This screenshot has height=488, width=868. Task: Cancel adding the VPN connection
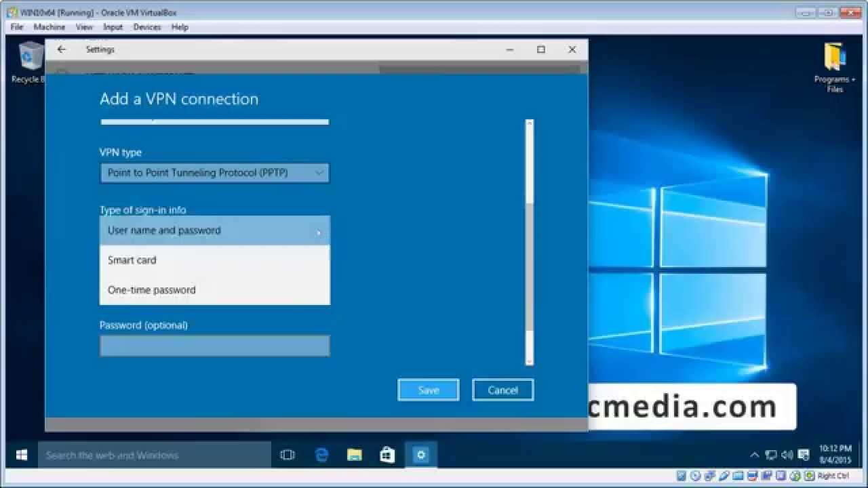(x=502, y=390)
